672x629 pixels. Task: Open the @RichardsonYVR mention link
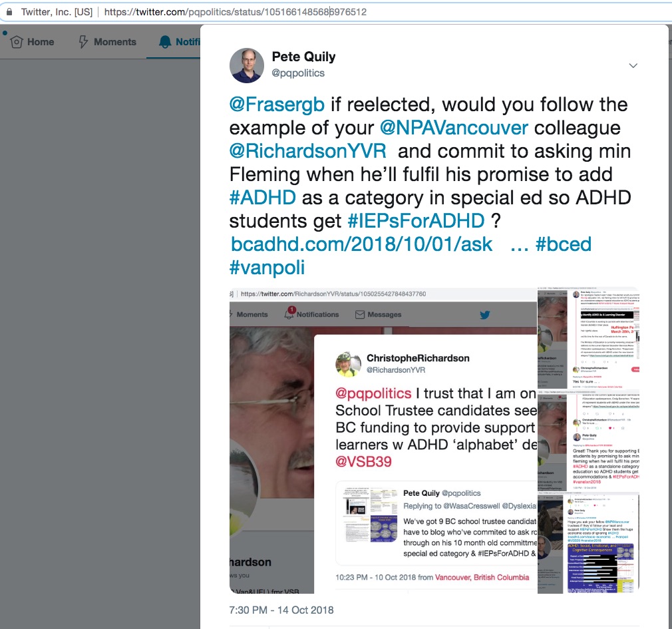click(307, 151)
